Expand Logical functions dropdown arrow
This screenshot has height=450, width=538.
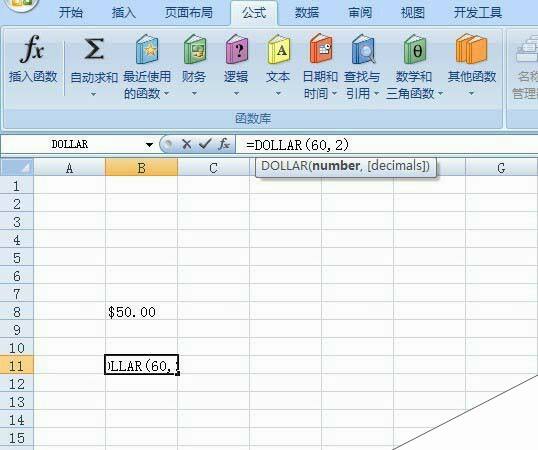(236, 93)
